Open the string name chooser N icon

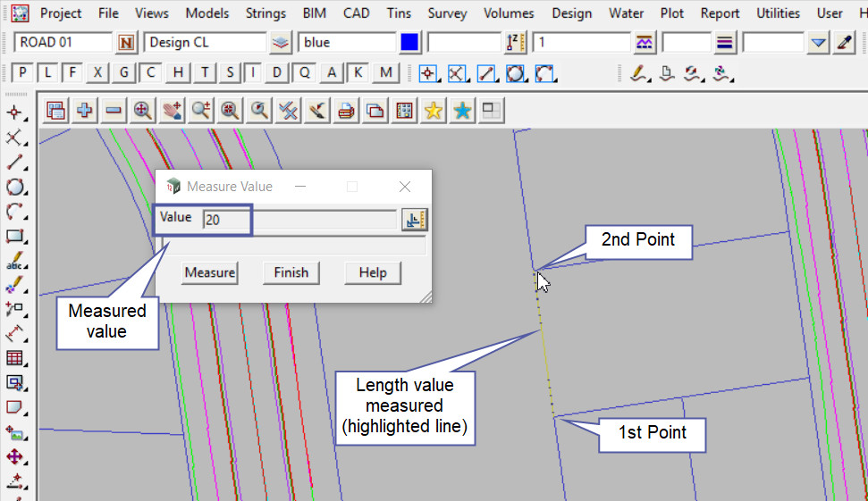pyautogui.click(x=126, y=43)
